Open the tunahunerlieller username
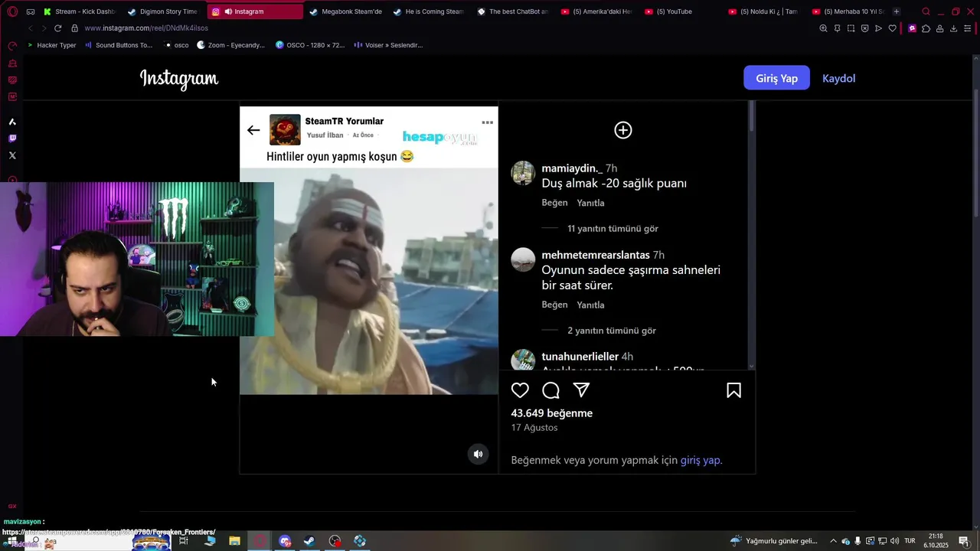 click(x=580, y=357)
